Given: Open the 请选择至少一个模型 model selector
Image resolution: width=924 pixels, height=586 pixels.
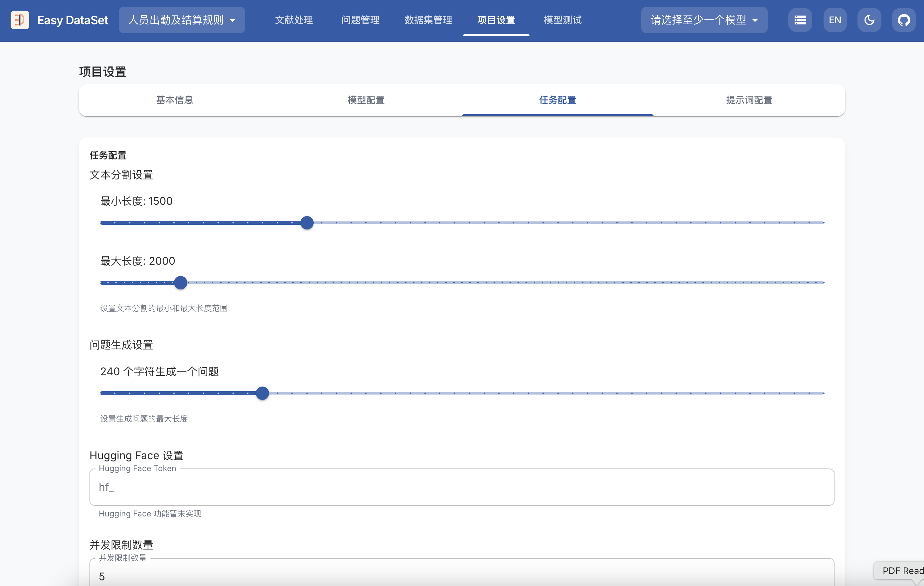Looking at the screenshot, I should (x=704, y=20).
